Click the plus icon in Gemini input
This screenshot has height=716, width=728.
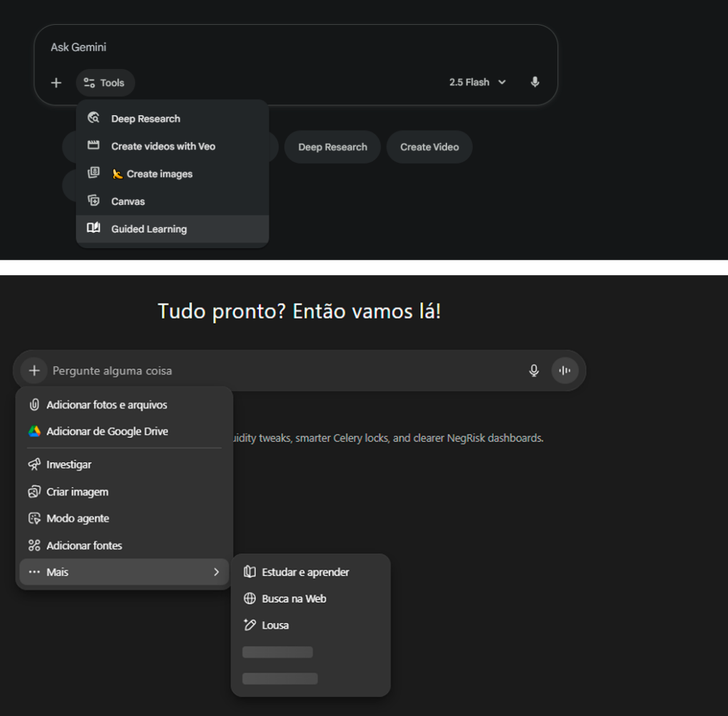click(x=56, y=83)
